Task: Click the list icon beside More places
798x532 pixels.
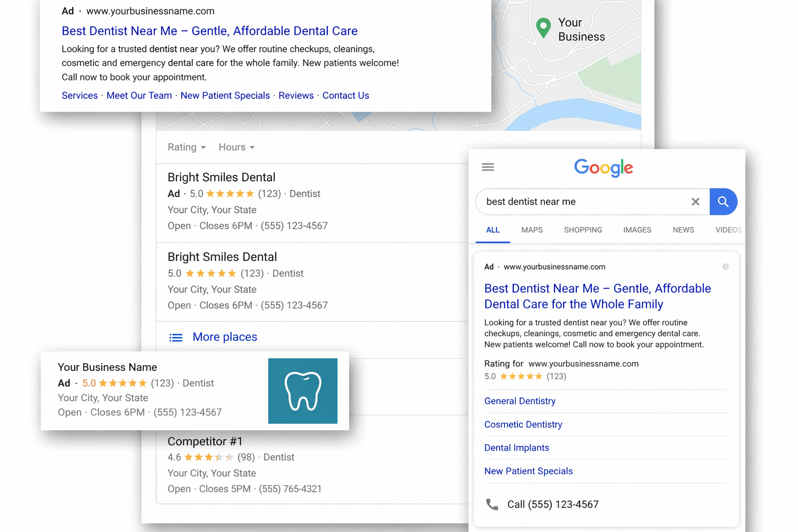Action: [x=176, y=337]
